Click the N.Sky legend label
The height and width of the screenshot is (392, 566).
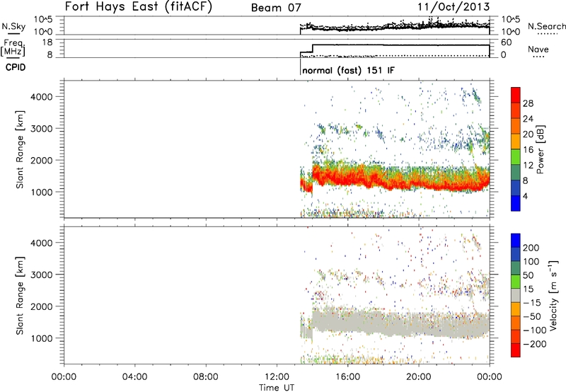[x=13, y=26]
